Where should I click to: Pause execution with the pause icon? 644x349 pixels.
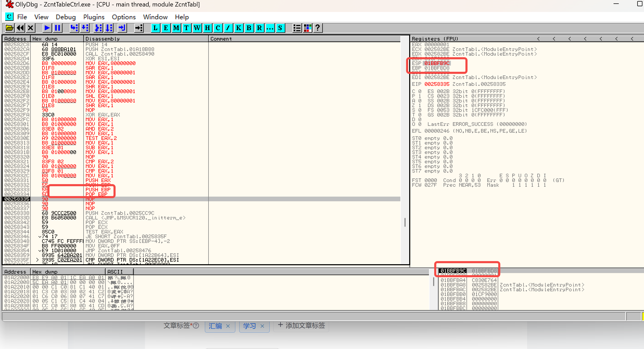(58, 28)
